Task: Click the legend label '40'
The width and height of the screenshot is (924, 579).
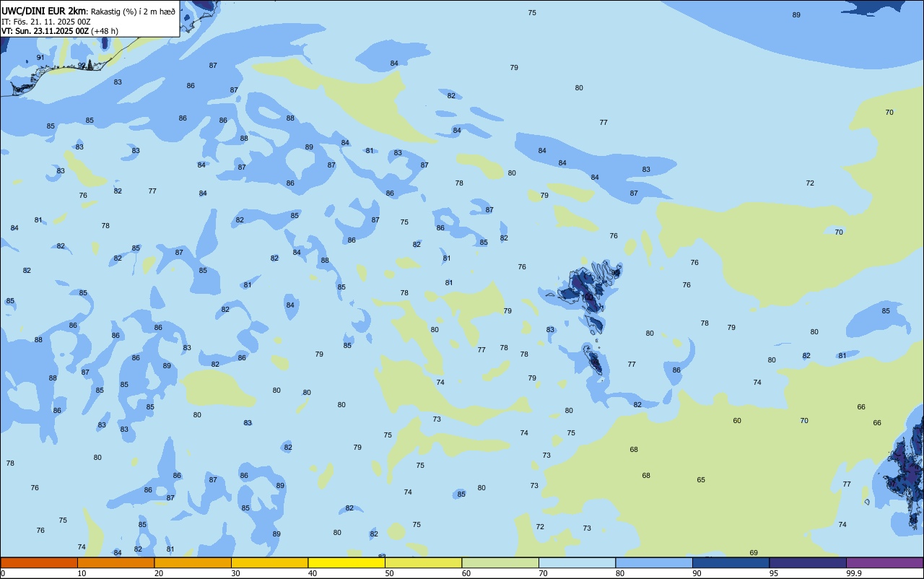Action: click(x=313, y=573)
